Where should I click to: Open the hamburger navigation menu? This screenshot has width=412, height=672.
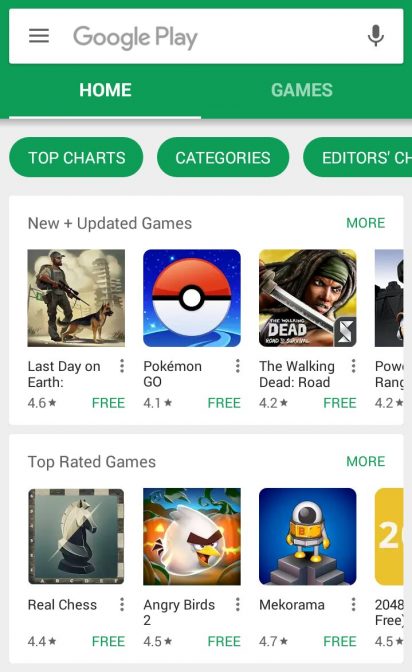tap(39, 36)
